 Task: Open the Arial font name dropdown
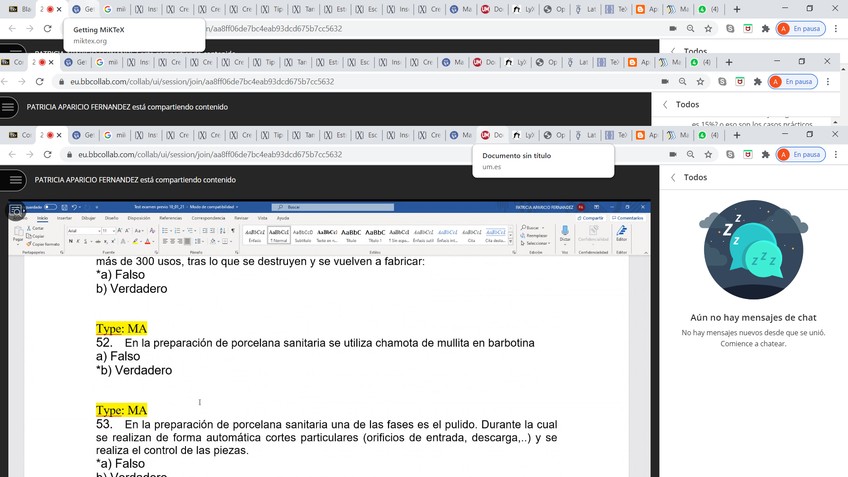[x=83, y=230]
